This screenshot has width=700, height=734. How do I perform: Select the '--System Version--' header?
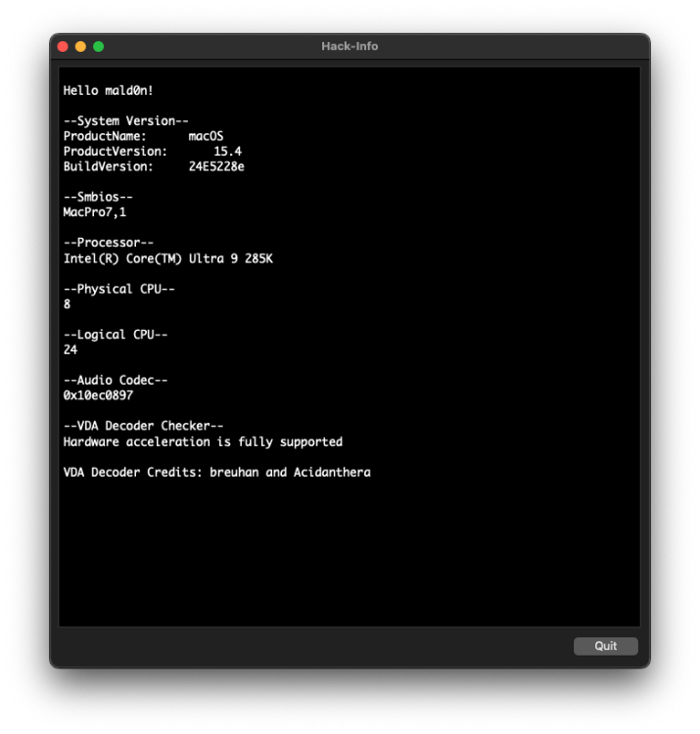pyautogui.click(x=126, y=120)
